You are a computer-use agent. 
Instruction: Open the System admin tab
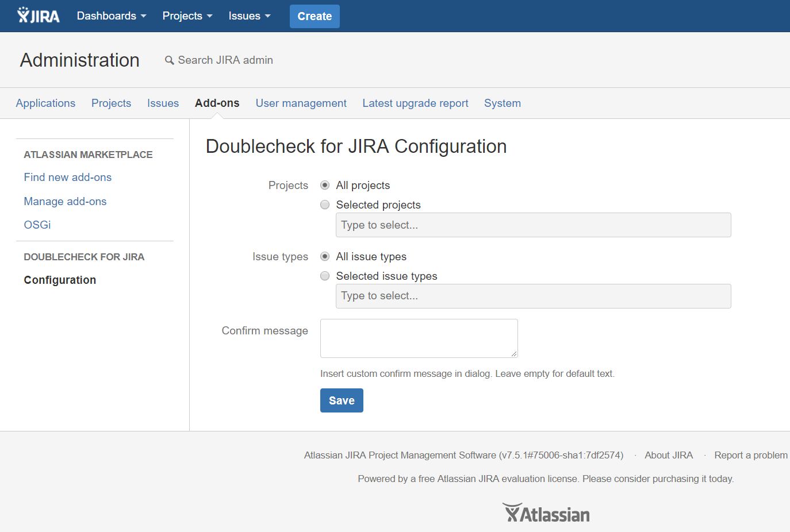pos(503,103)
